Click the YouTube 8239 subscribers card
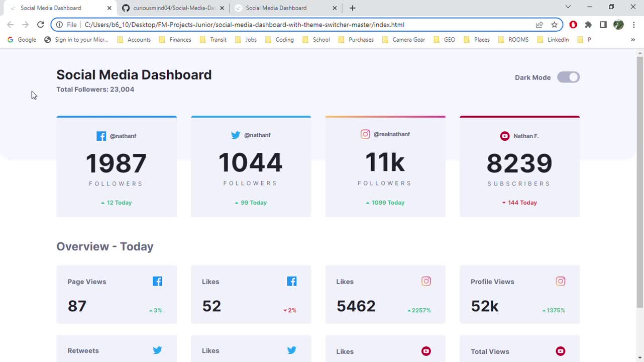This screenshot has width=644, height=362. pyautogui.click(x=519, y=166)
